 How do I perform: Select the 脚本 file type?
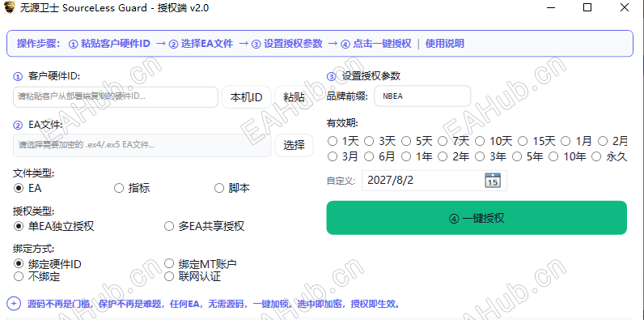point(232,189)
